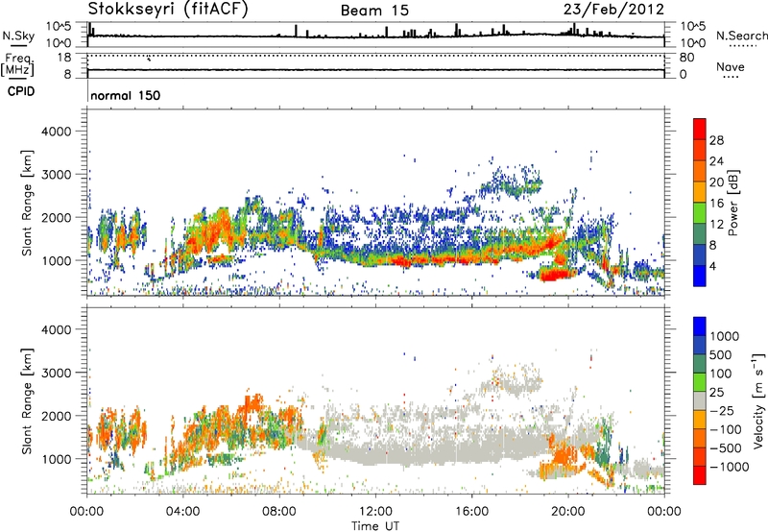Click the N.Sky legend label
Viewport: 768px width, 532px height.
(18, 36)
